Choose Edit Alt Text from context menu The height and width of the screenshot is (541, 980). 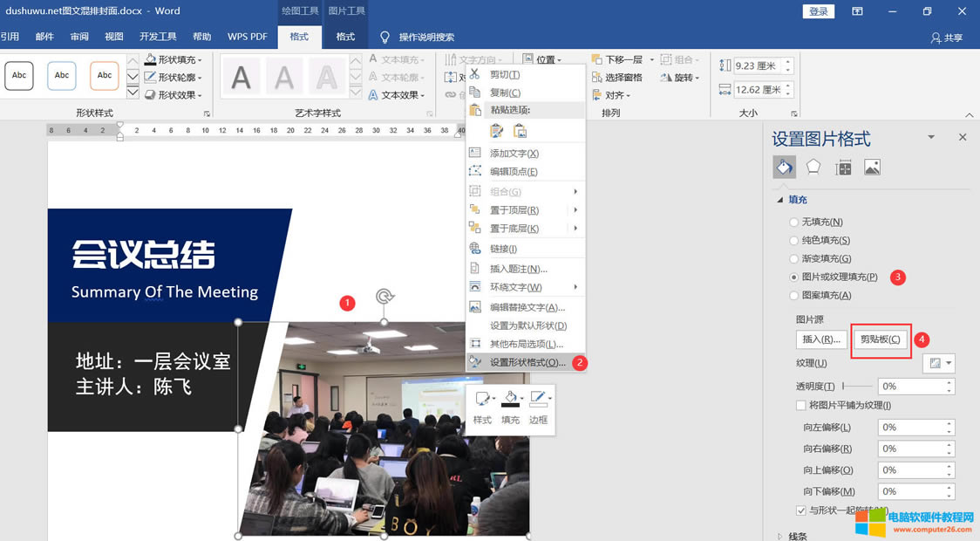click(x=527, y=307)
